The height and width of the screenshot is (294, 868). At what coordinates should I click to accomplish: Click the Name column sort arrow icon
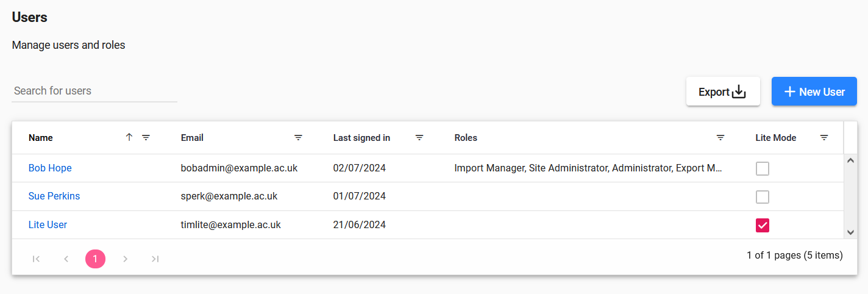click(129, 138)
